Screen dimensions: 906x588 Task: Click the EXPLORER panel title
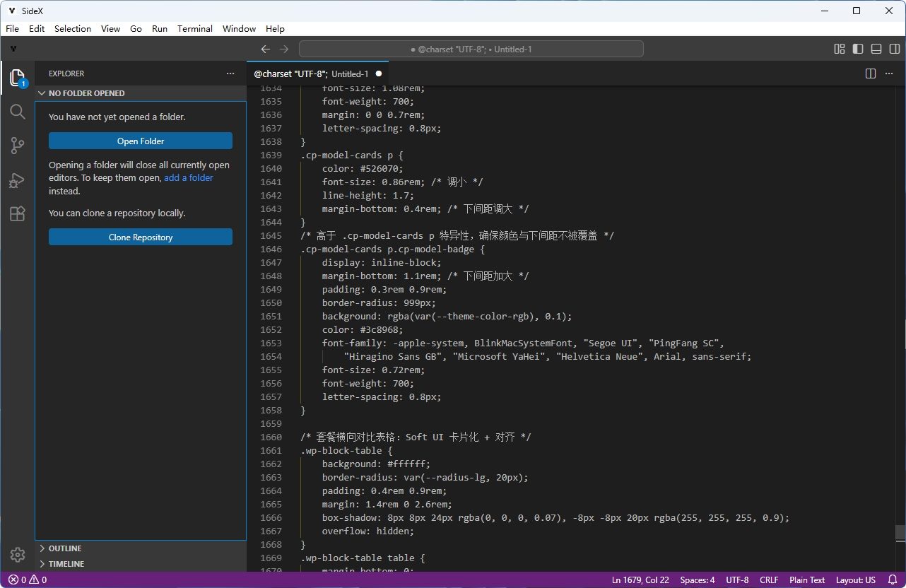point(66,73)
